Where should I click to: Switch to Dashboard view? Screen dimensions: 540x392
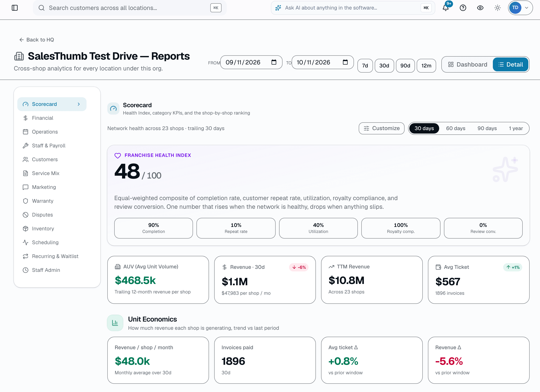[468, 64]
